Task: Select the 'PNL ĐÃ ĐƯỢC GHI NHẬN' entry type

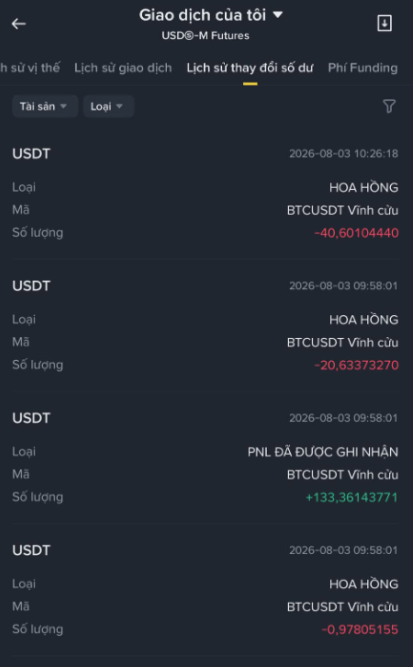Action: 323,452
